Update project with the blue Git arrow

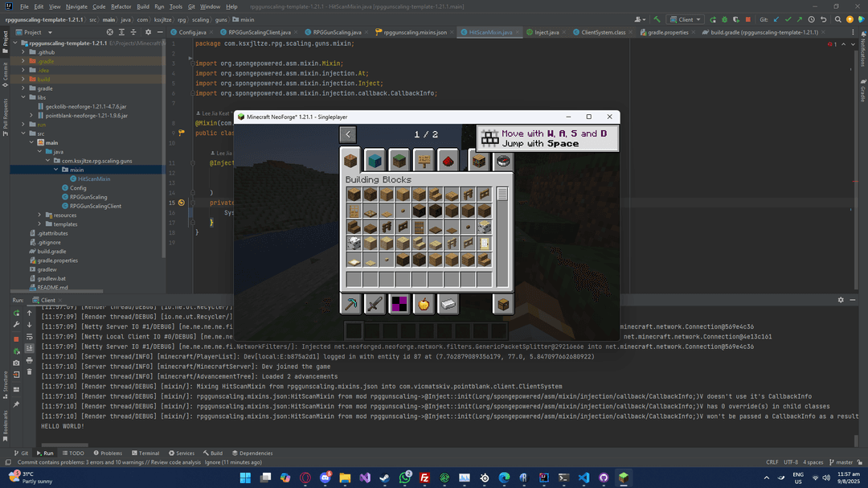click(x=776, y=19)
